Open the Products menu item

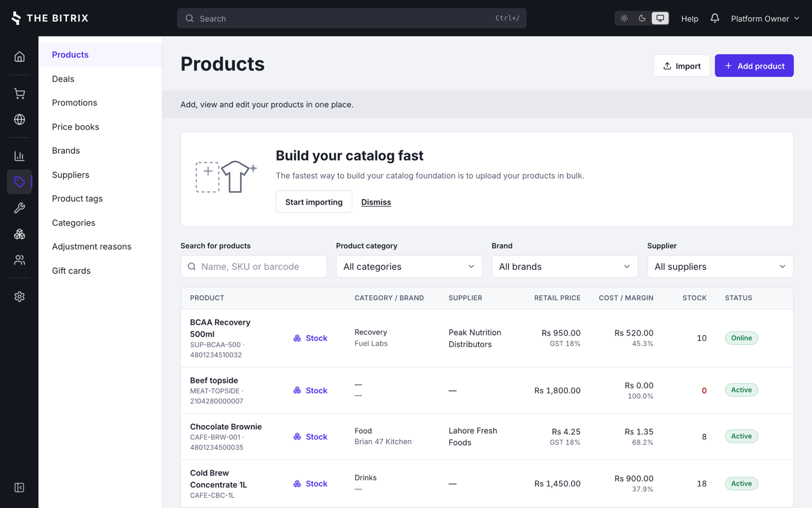coord(100,55)
